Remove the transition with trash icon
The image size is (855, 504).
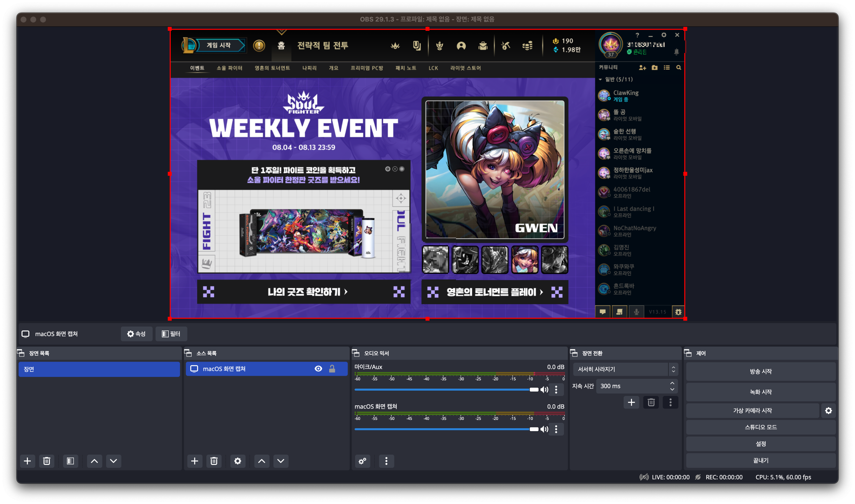(x=651, y=403)
